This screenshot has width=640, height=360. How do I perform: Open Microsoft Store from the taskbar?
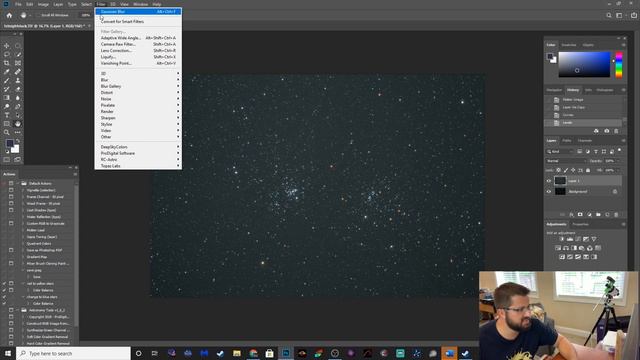pos(269,353)
